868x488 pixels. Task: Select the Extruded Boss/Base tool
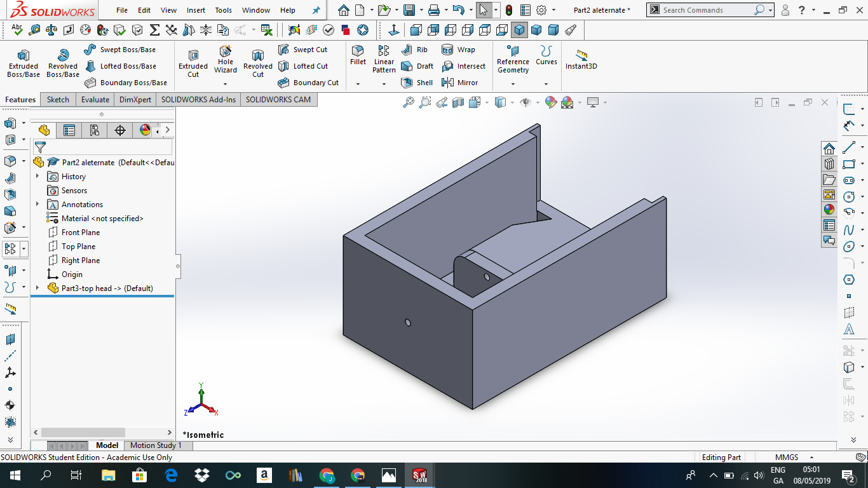tap(24, 64)
